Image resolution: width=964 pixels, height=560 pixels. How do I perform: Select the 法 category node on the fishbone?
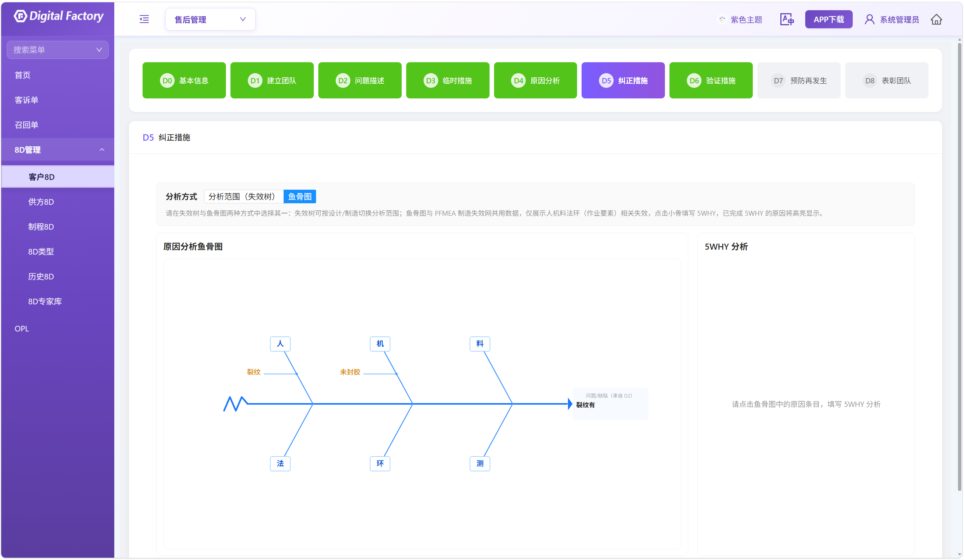coord(280,463)
